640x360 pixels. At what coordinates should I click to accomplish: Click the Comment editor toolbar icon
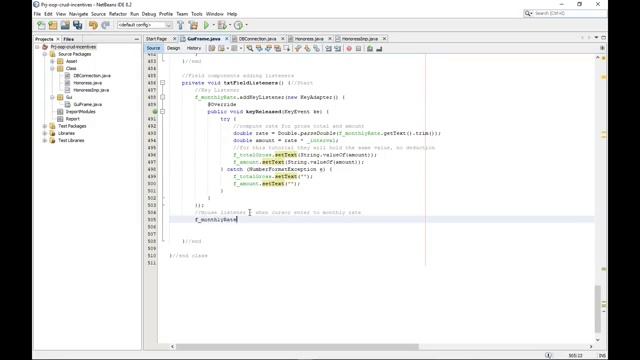pos(370,49)
